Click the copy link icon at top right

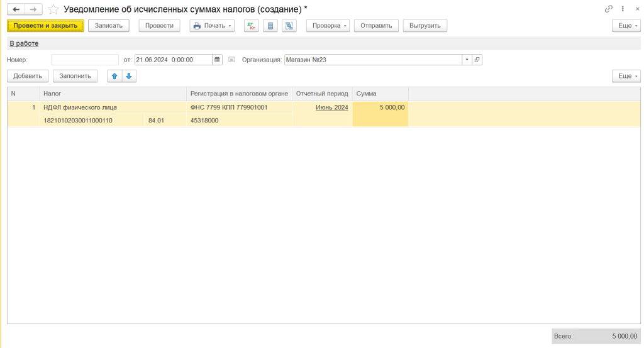pyautogui.click(x=609, y=9)
